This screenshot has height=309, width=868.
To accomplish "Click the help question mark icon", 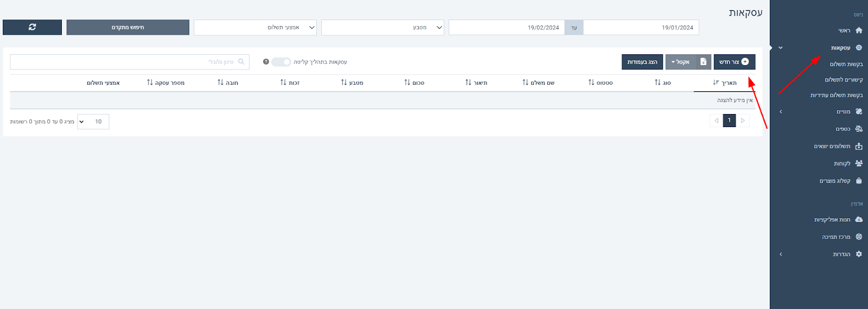I will (266, 62).
